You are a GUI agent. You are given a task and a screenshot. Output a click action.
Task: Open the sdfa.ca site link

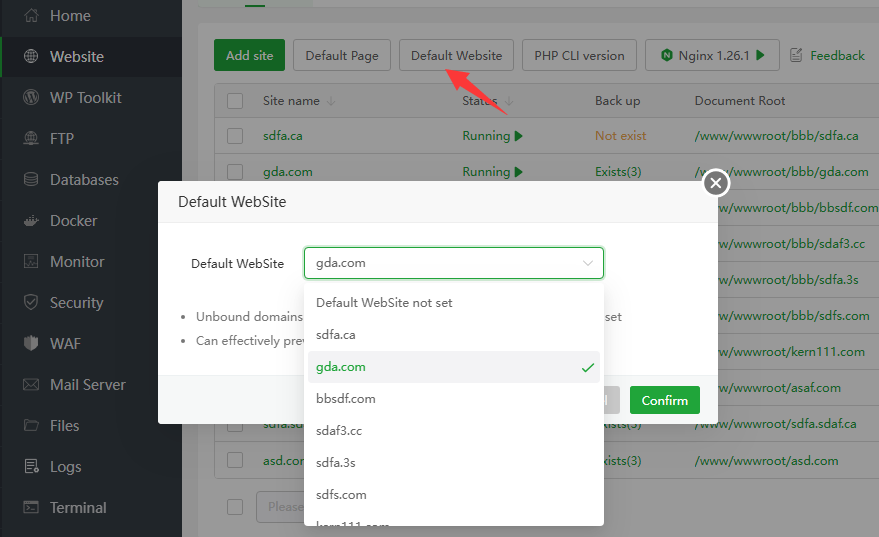(x=283, y=136)
